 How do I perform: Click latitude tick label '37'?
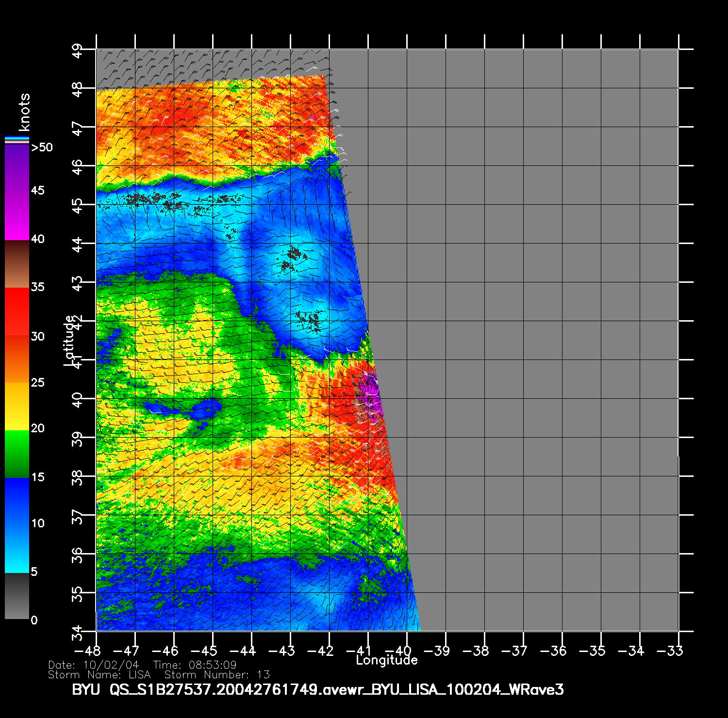point(77,517)
